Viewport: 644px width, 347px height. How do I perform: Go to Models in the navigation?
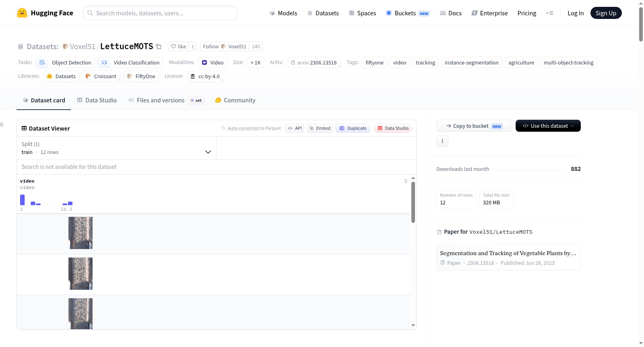(283, 13)
